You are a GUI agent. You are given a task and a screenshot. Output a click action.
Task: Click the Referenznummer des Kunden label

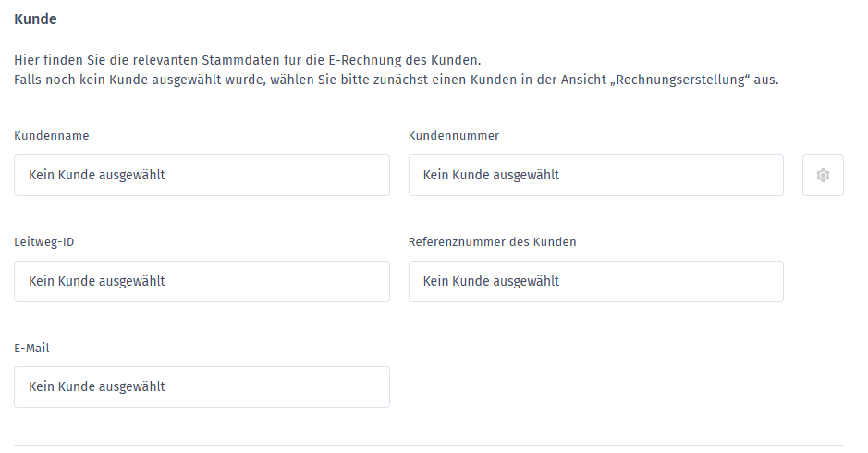(492, 242)
